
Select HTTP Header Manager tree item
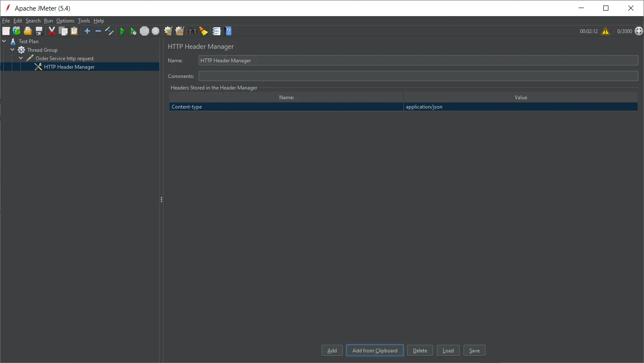[69, 67]
